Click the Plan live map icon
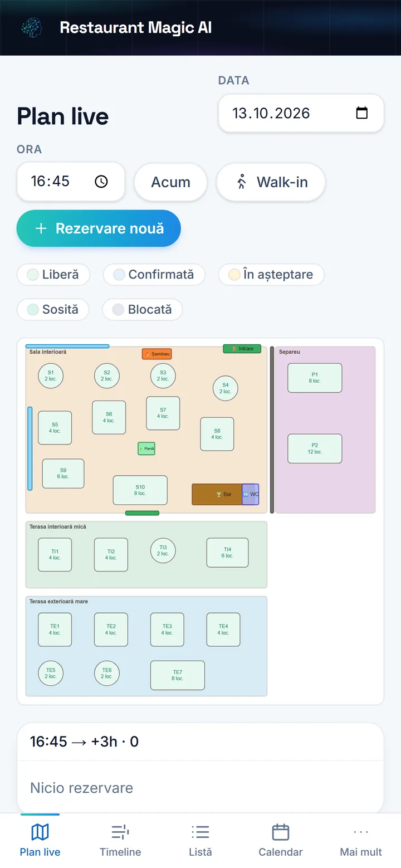Viewport: 401px width, 868px height. click(40, 832)
